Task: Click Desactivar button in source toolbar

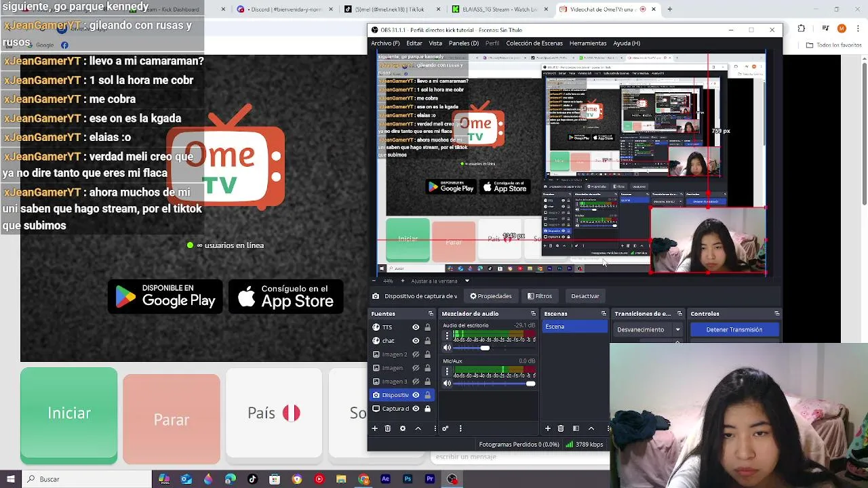Action: 585,296
